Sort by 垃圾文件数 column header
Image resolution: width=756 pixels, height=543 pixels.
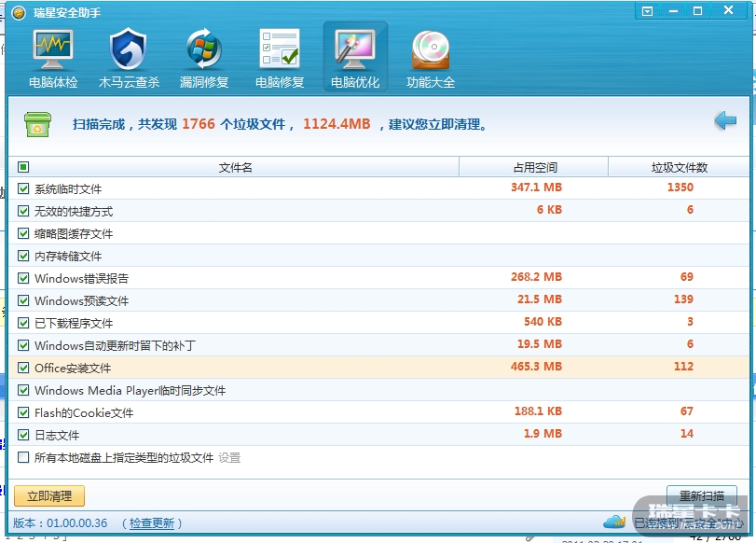pos(679,168)
